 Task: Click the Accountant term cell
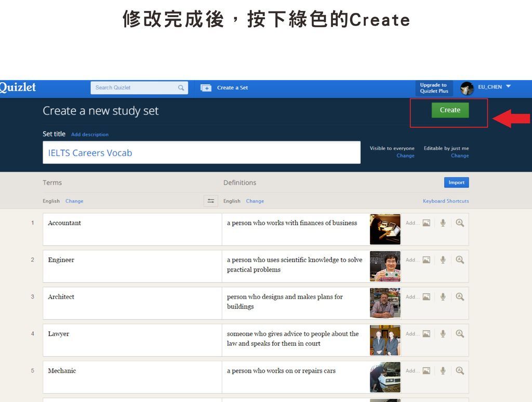(132, 229)
